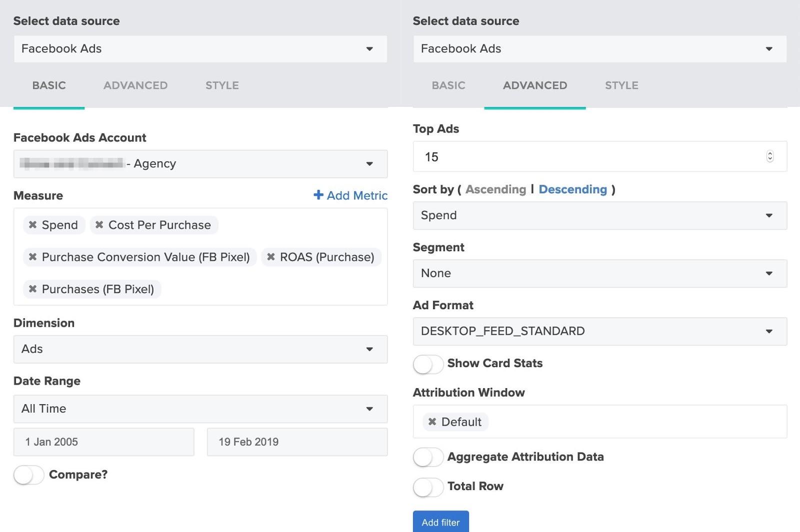Open STYLE tab in right panel
The height and width of the screenshot is (532, 800).
pos(621,85)
